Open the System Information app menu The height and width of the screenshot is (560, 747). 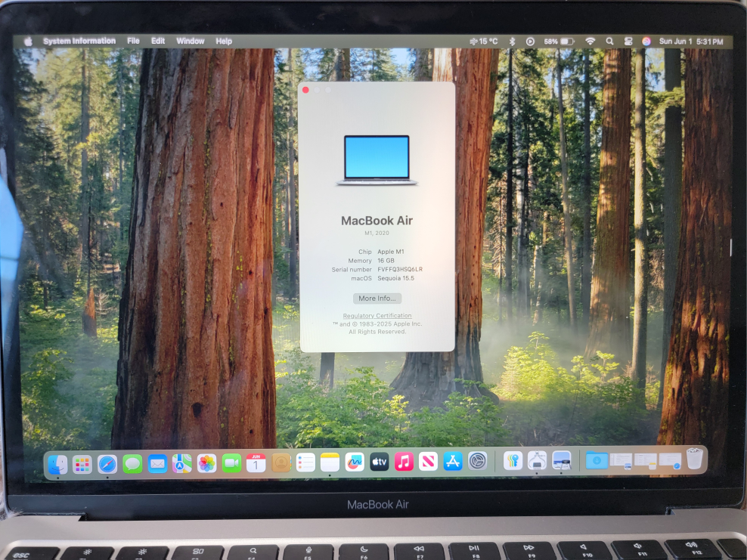click(79, 41)
